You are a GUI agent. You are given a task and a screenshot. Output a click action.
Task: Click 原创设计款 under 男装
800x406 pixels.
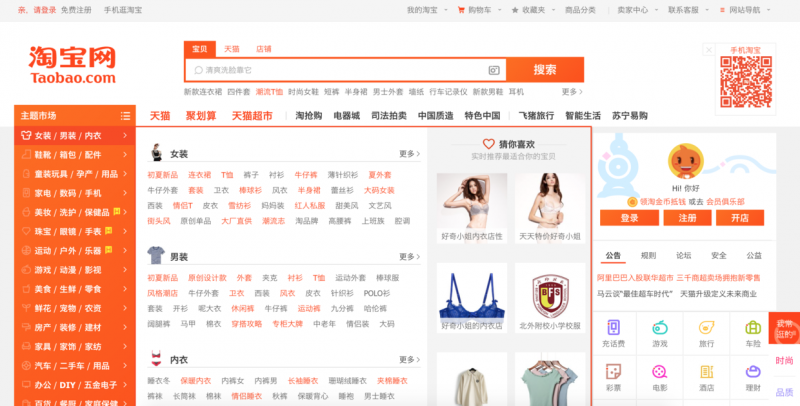tap(207, 278)
